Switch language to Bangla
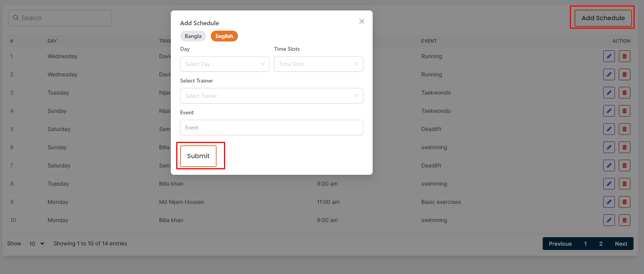Screen dimensions: 644x274 193,36
